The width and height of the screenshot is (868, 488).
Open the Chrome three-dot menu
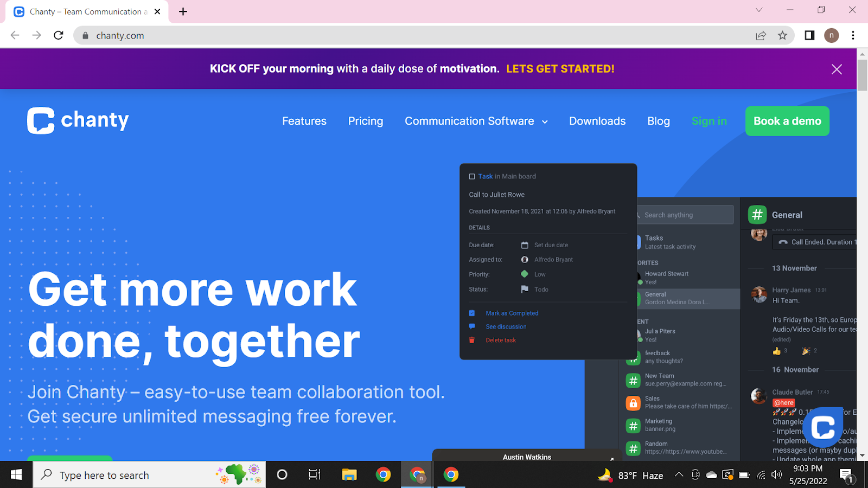[853, 36]
